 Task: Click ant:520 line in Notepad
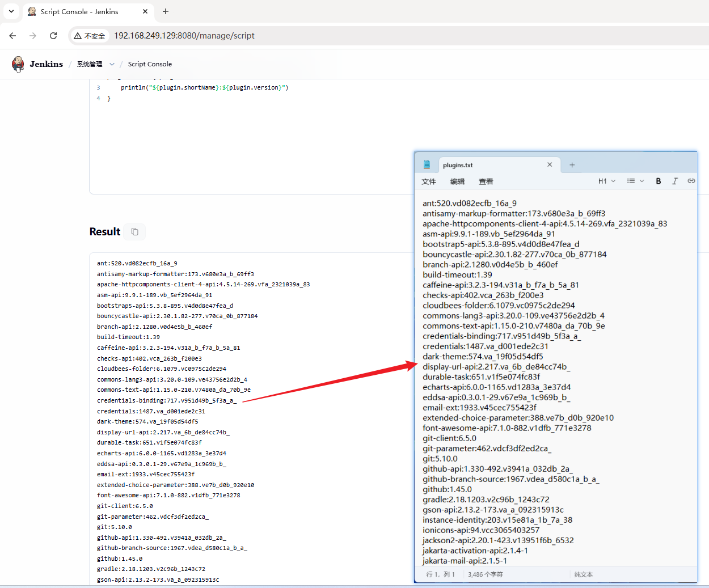[470, 203]
